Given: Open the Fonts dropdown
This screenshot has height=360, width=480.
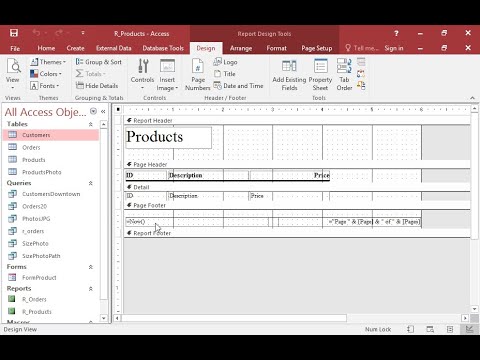Looking at the screenshot, I should pyautogui.click(x=45, y=86).
